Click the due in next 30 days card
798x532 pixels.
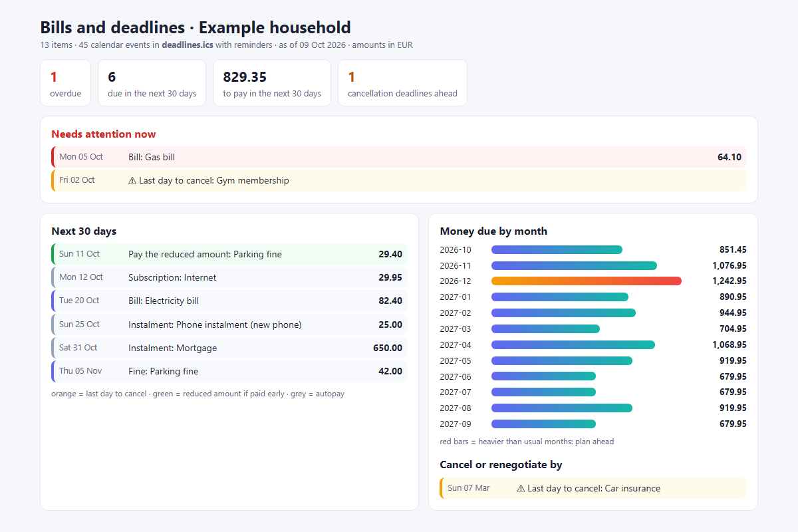[152, 82]
